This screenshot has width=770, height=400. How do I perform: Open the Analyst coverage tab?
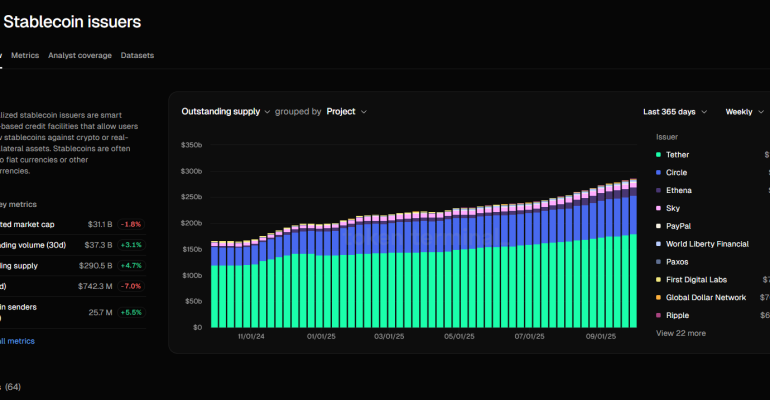coord(80,55)
